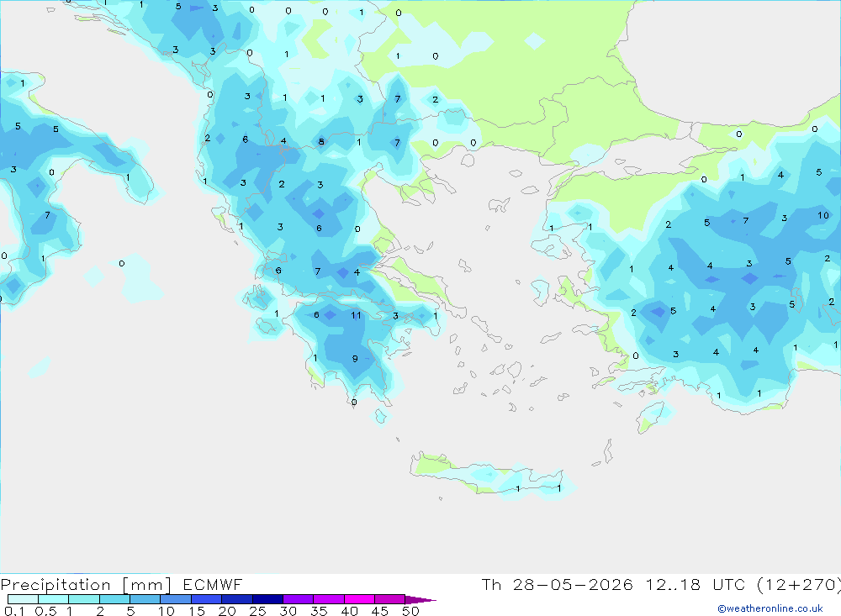Select the legend swatch between 5 and 10
This screenshot has height=616, width=841.
point(145,599)
